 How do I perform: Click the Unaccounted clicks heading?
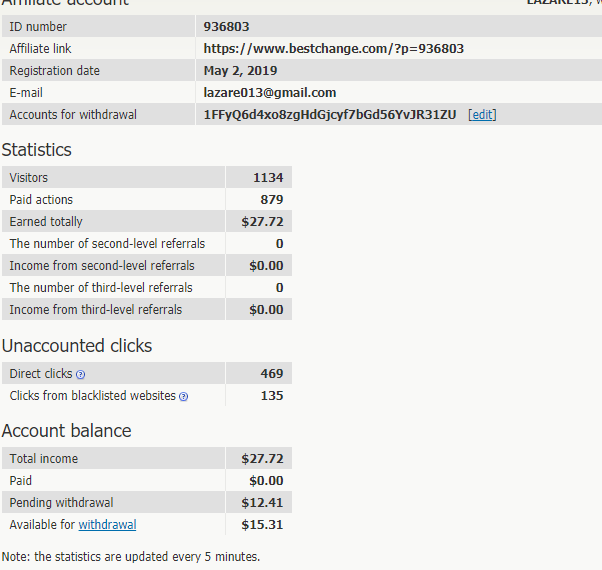tap(77, 346)
